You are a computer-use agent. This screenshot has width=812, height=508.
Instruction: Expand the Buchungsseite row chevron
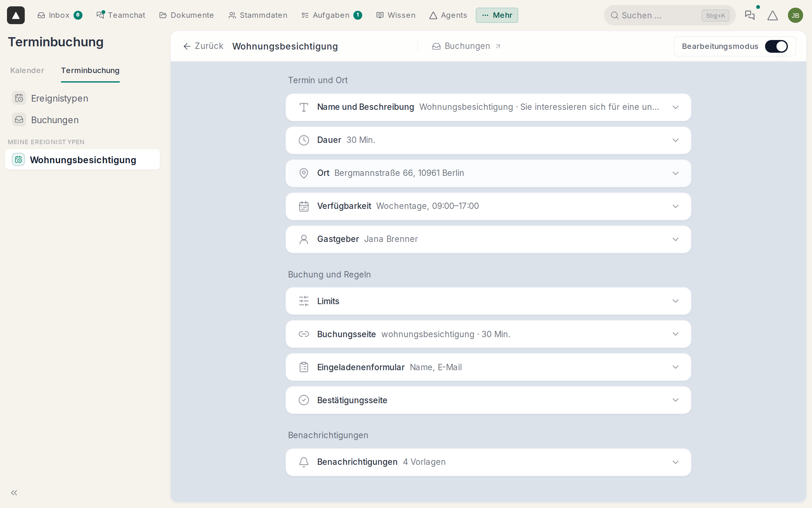point(675,334)
